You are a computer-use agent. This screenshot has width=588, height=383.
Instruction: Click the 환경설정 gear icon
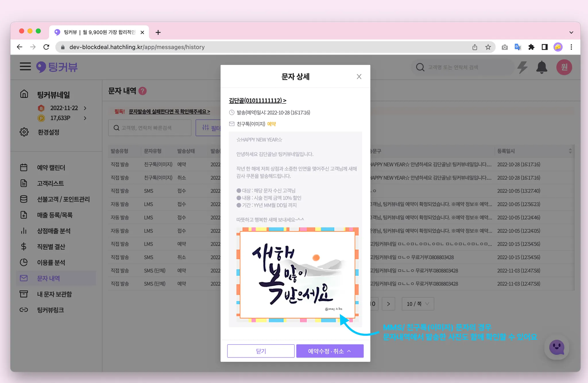coord(24,132)
